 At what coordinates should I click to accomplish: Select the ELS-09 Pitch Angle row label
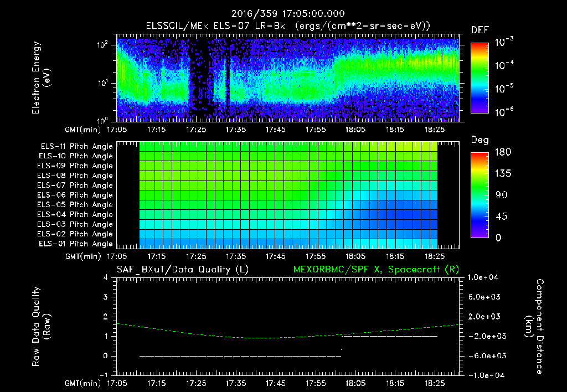[75, 166]
